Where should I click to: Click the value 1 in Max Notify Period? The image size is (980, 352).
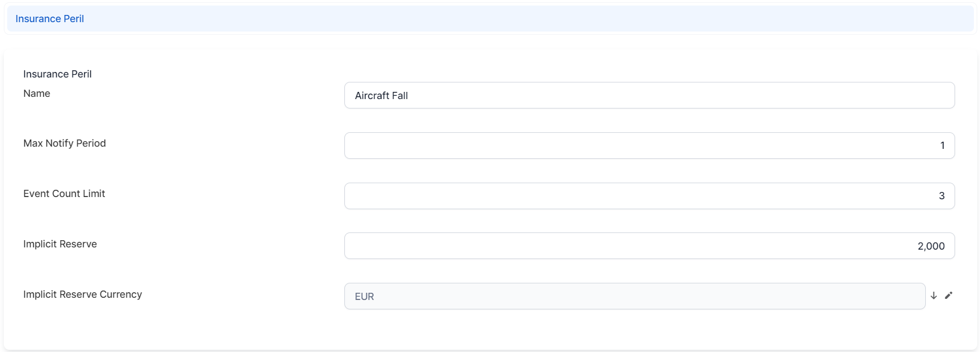942,146
